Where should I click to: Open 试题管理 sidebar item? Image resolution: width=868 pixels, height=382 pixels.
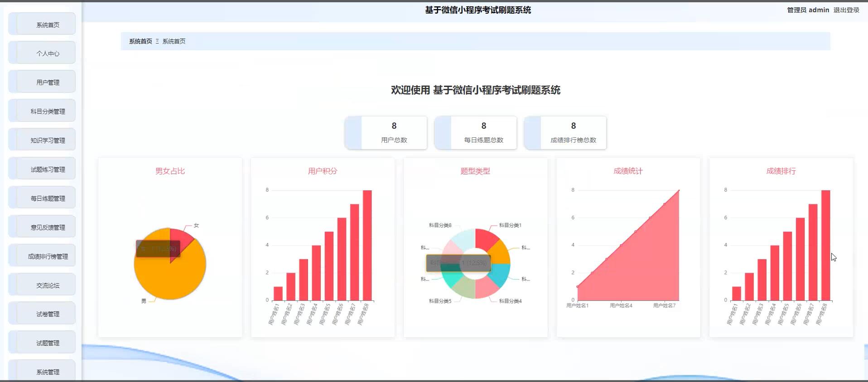42,343
